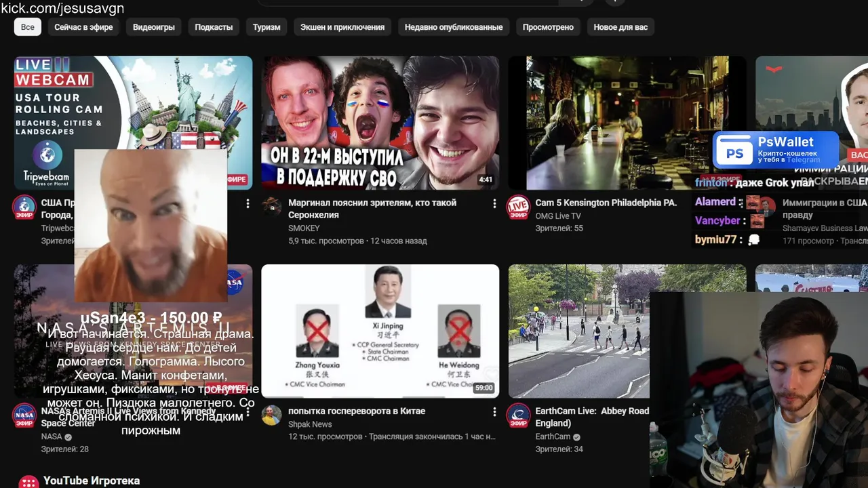The image size is (868, 488).
Task: Click chat username 'Alamerd'
Action: (715, 201)
